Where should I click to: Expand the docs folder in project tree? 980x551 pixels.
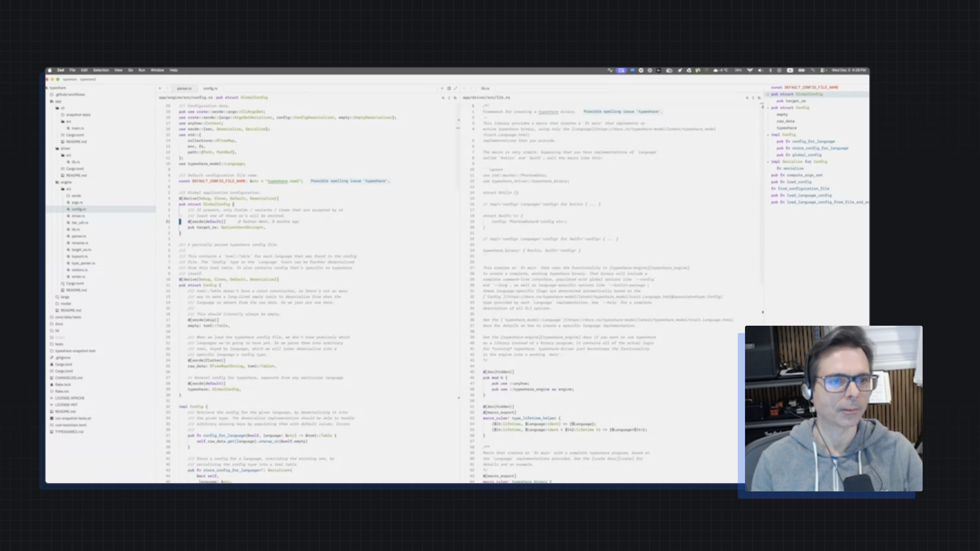pyautogui.click(x=59, y=324)
